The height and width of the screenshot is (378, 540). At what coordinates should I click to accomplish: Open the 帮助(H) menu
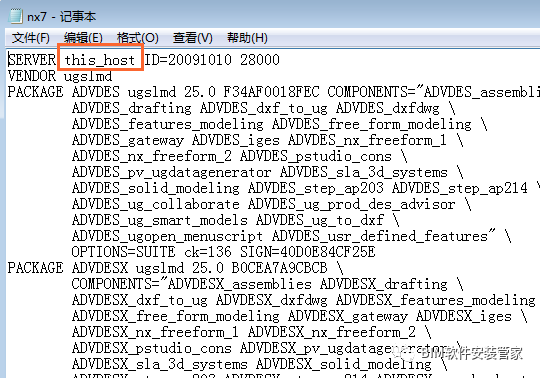[x=247, y=38]
